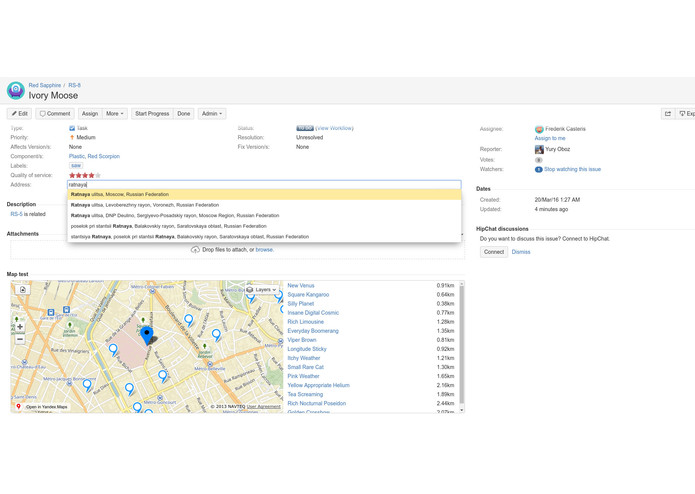Choose suggestion Ratnaya ulitsa, Voronezh
This screenshot has width=695, height=494.
point(264,205)
